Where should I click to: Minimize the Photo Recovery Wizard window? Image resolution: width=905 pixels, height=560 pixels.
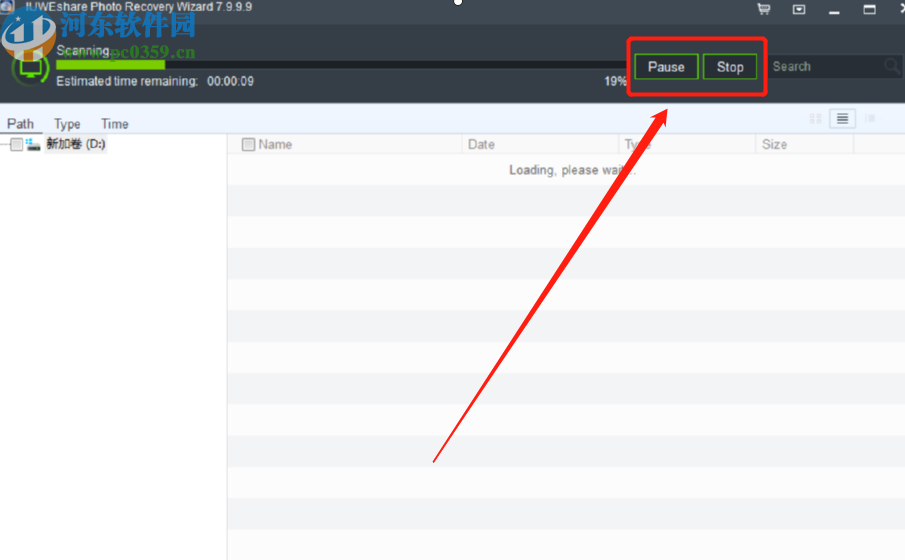[x=834, y=10]
